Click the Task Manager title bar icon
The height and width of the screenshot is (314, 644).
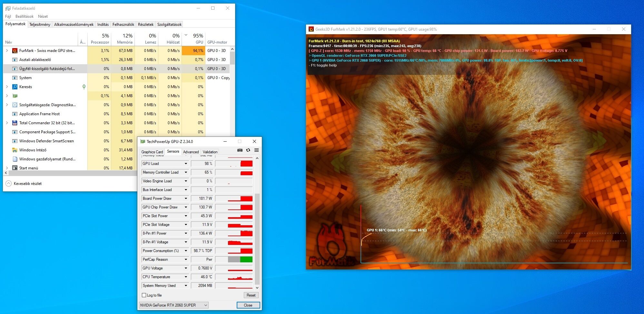[8, 8]
